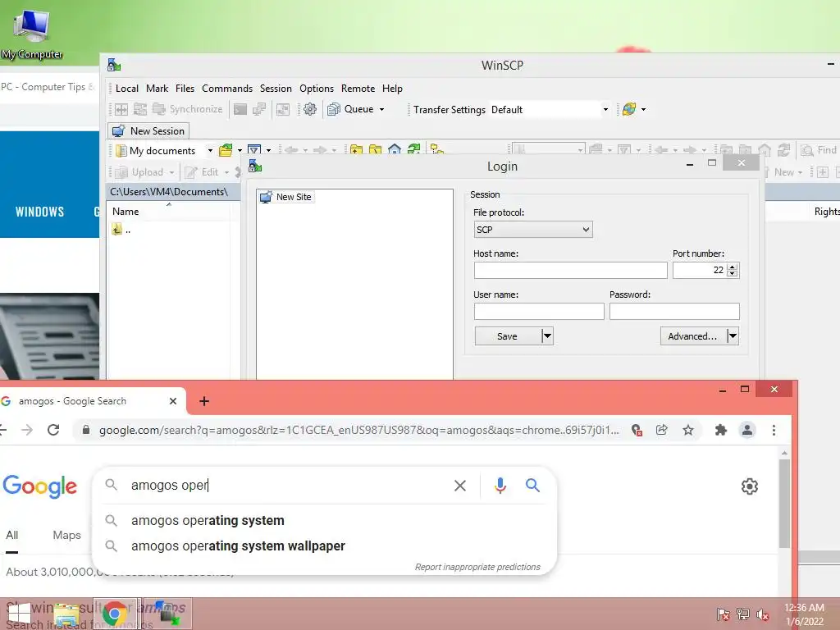Open WinSCP Preferences gear icon
The width and height of the screenshot is (840, 630).
coord(309,109)
